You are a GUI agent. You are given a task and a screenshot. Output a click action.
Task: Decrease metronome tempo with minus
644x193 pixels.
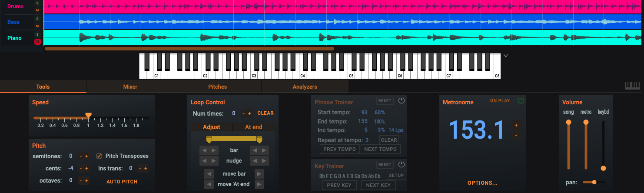tap(516, 135)
